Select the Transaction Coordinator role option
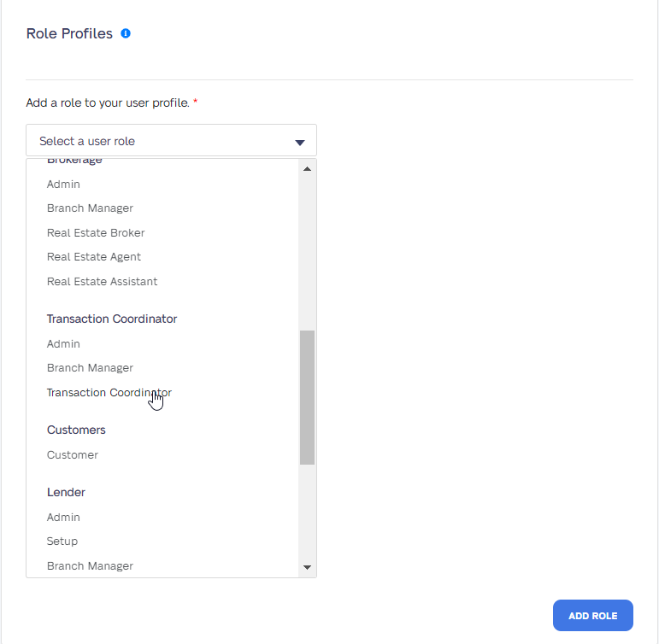Image resolution: width=659 pixels, height=644 pixels. tap(109, 392)
